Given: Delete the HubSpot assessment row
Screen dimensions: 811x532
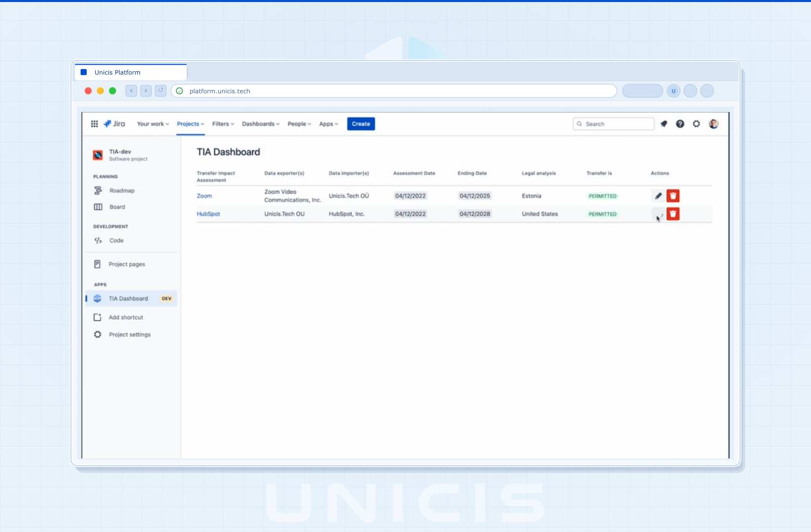Looking at the screenshot, I should pyautogui.click(x=673, y=214).
